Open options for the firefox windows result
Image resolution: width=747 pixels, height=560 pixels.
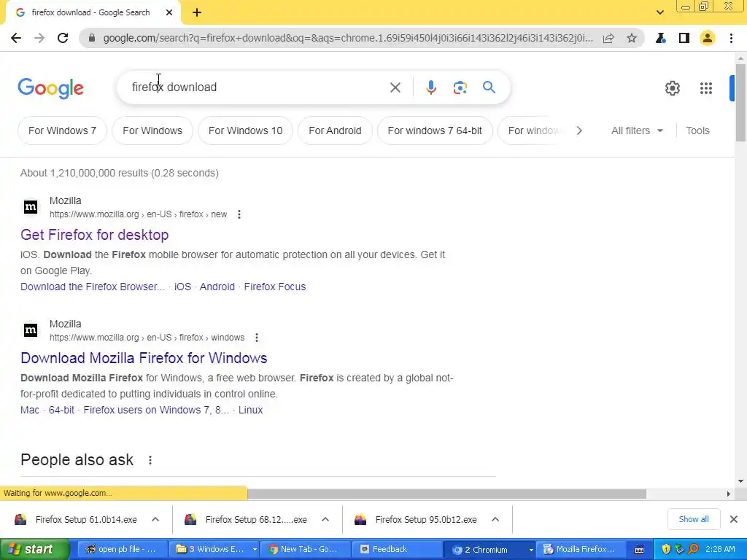257,338
